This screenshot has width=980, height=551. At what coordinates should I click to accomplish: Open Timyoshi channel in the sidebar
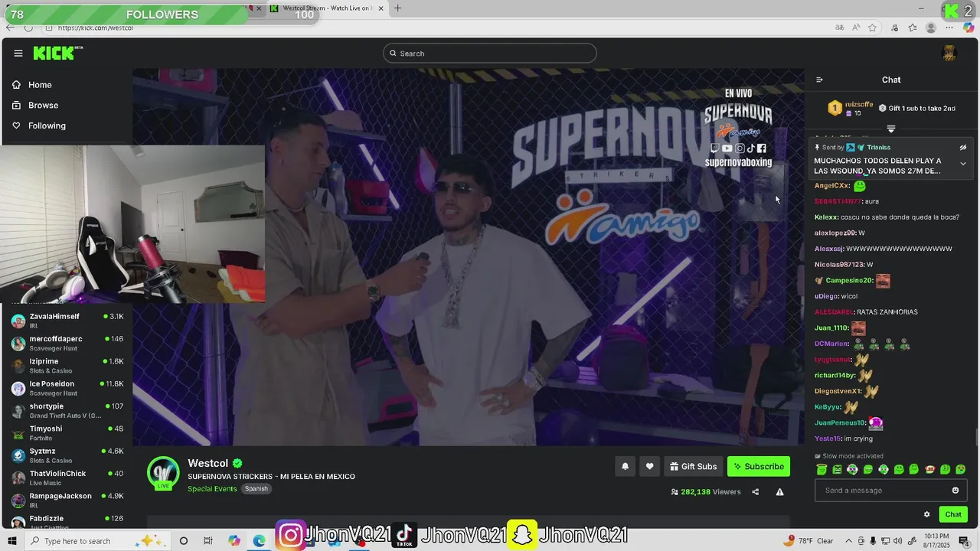click(x=67, y=433)
